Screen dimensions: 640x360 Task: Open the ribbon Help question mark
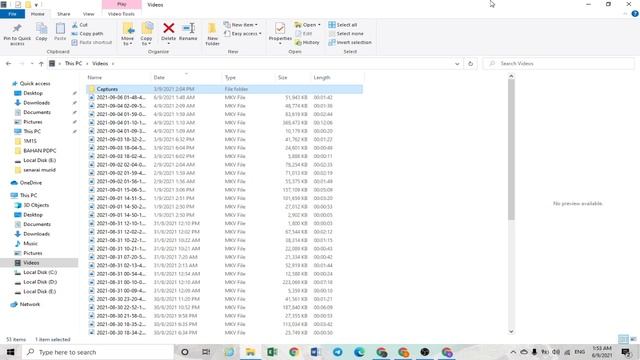click(635, 14)
